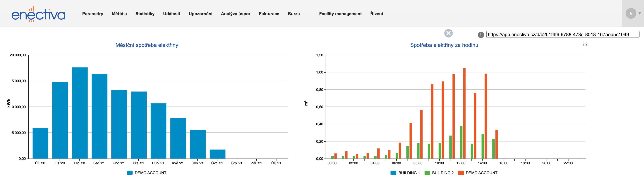Open the Parametry menu

click(x=92, y=14)
